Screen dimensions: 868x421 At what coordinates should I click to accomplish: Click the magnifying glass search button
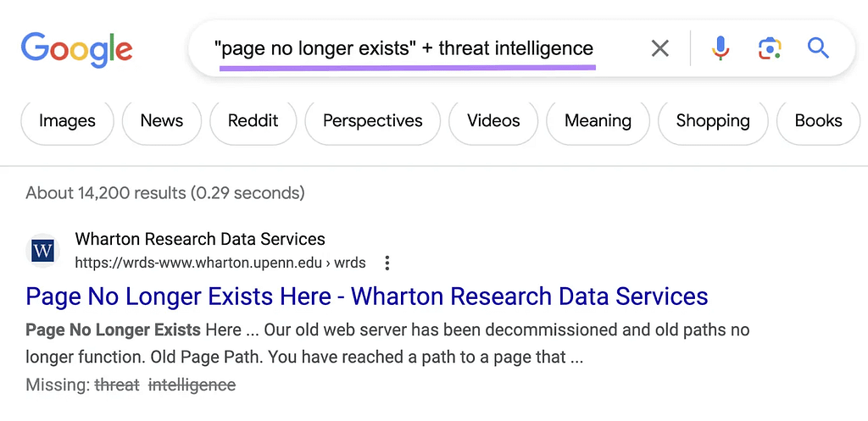coord(818,48)
